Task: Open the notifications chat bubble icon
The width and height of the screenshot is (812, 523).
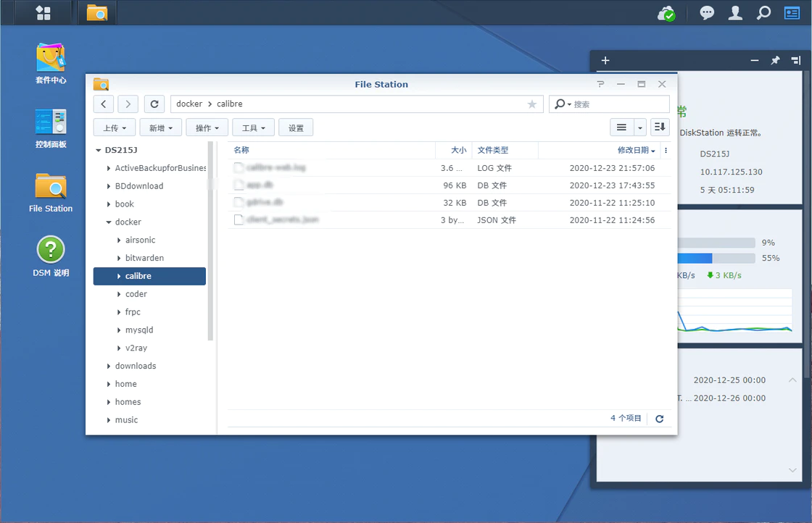Action: [707, 13]
